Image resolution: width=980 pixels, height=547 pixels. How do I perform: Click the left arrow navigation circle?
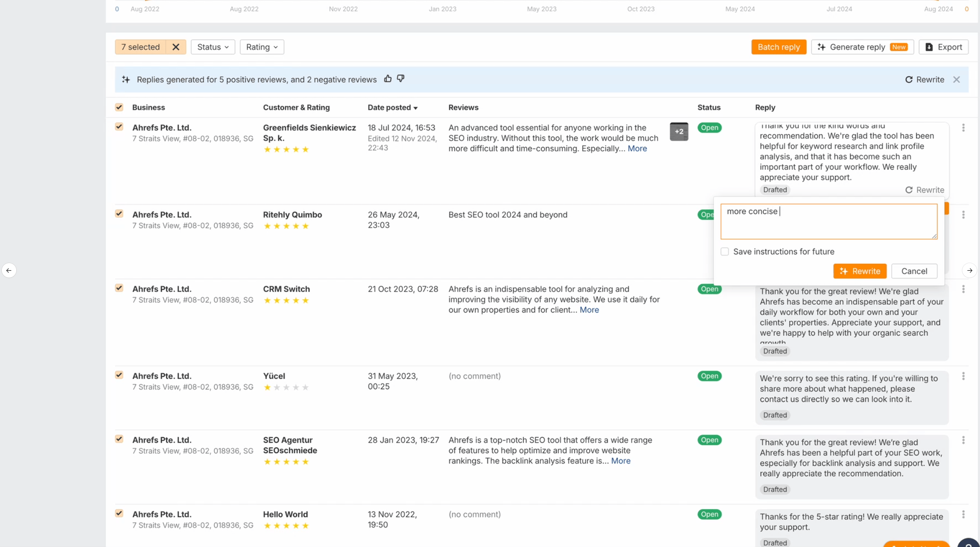[x=9, y=270]
